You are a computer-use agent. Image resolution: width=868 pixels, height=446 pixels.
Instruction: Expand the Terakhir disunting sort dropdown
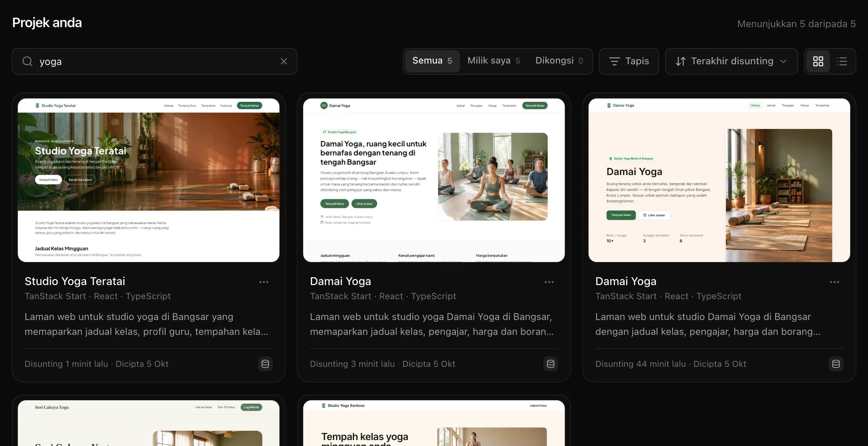coord(731,61)
